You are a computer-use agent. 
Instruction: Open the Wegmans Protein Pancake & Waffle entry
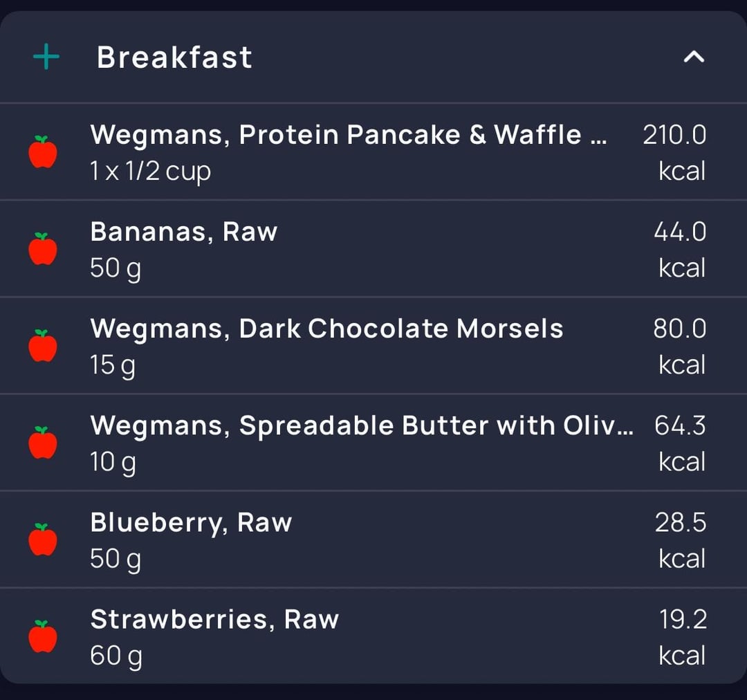373,152
